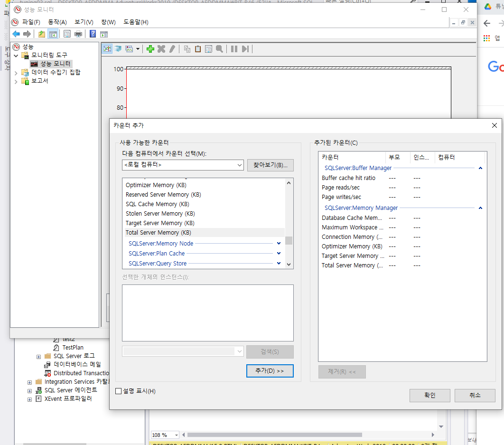Select Target Server Memory (KB) in available list

click(160, 223)
